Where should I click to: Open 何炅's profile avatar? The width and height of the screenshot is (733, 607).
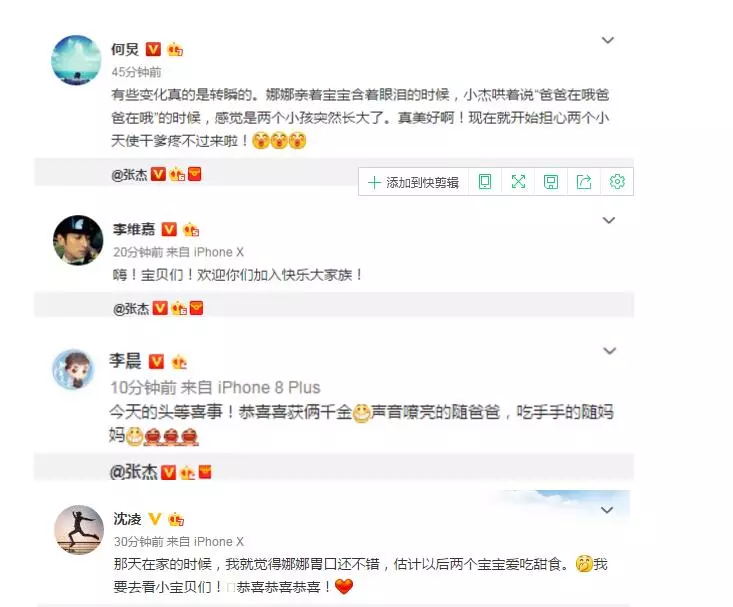[x=76, y=60]
